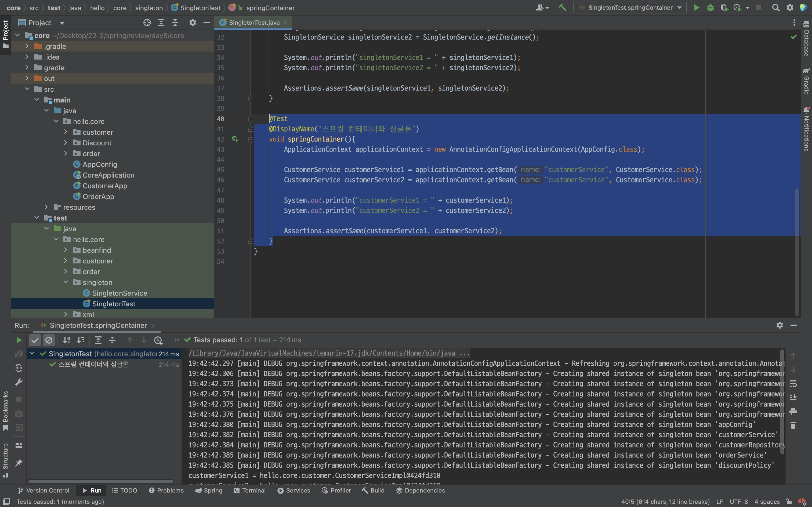Image resolution: width=812 pixels, height=507 pixels.
Task: Click the Rerun test green play button
Action: (19, 340)
